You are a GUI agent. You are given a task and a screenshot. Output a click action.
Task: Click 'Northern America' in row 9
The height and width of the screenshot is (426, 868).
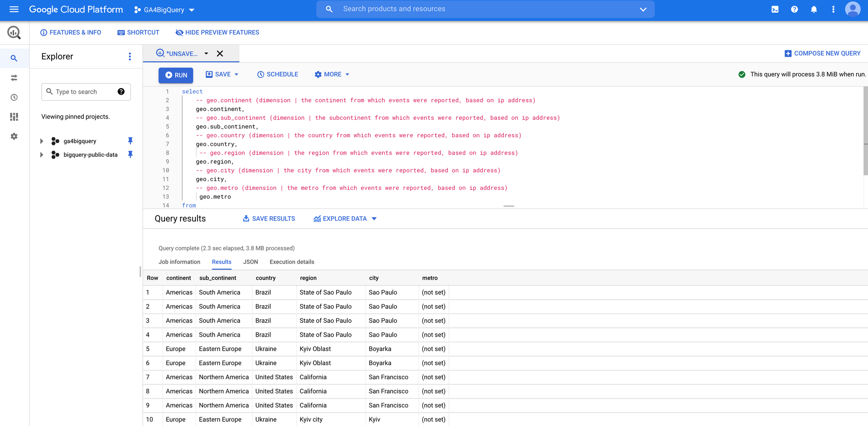point(224,405)
